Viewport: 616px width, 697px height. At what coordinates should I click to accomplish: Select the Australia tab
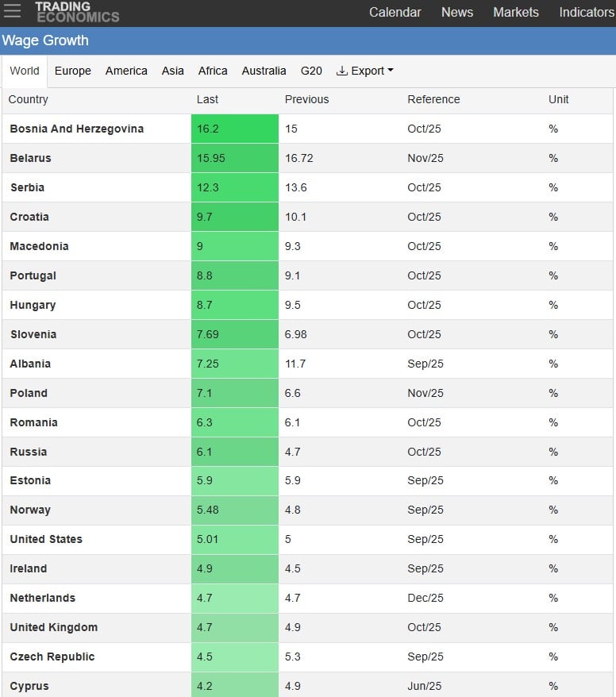pyautogui.click(x=264, y=71)
